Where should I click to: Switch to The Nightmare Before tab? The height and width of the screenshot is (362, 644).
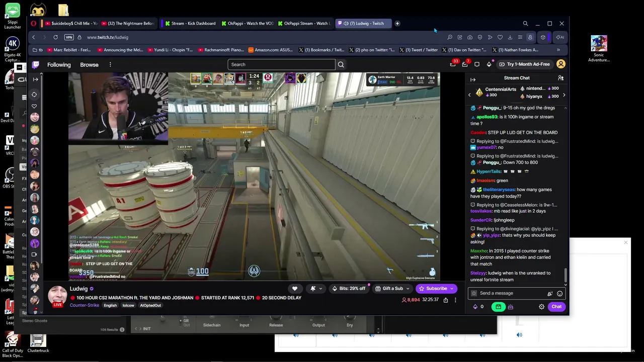[127, 23]
